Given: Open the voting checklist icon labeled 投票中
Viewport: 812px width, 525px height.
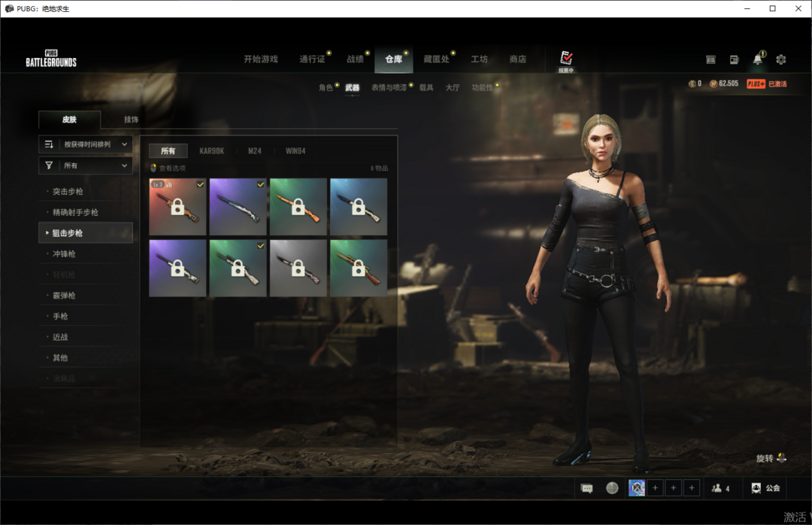Looking at the screenshot, I should click(x=566, y=61).
